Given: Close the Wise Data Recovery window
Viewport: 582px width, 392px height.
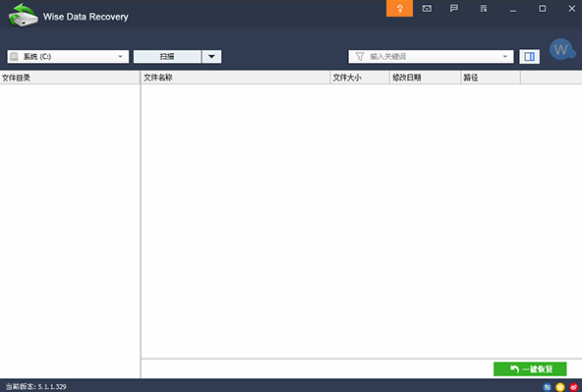Looking at the screenshot, I should point(571,8).
